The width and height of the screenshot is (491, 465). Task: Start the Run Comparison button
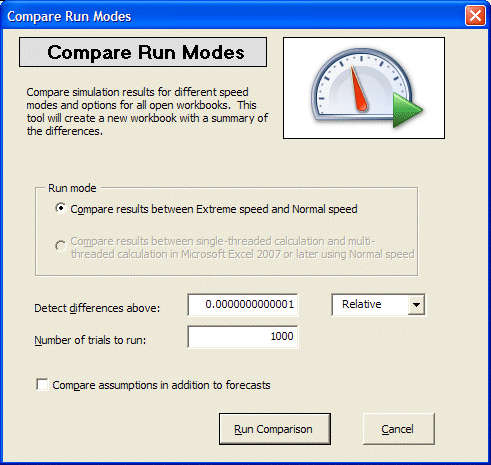point(275,429)
